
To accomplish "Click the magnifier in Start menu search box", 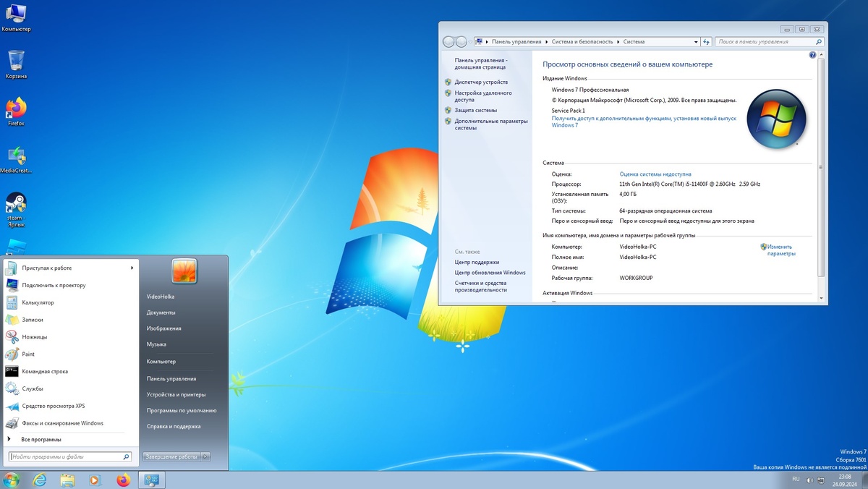I will point(126,457).
